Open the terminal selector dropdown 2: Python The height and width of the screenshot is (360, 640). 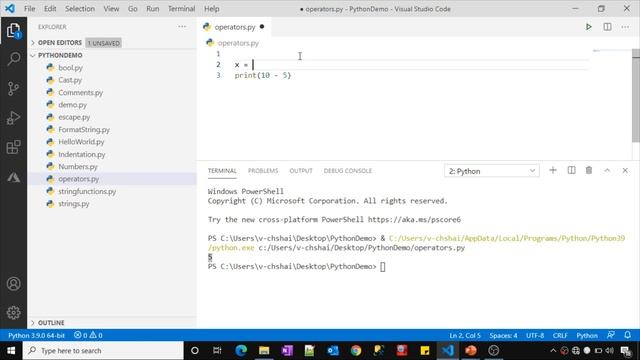pos(491,171)
